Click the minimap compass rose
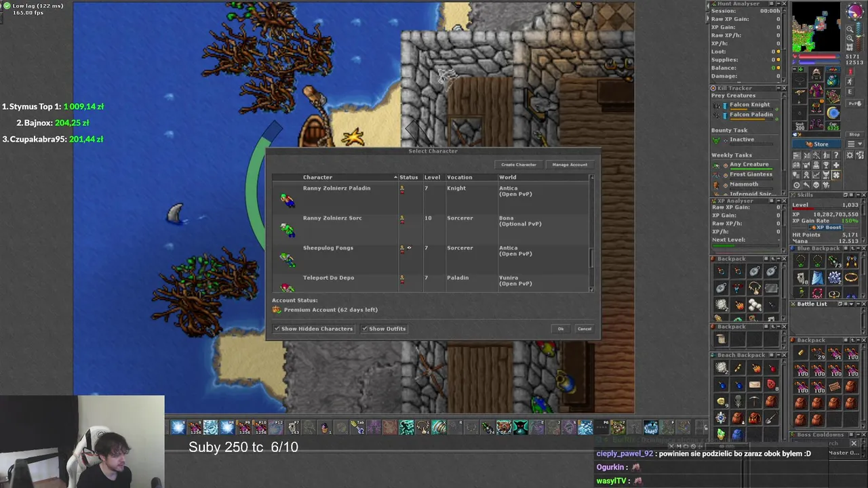868x488 pixels. point(854,13)
